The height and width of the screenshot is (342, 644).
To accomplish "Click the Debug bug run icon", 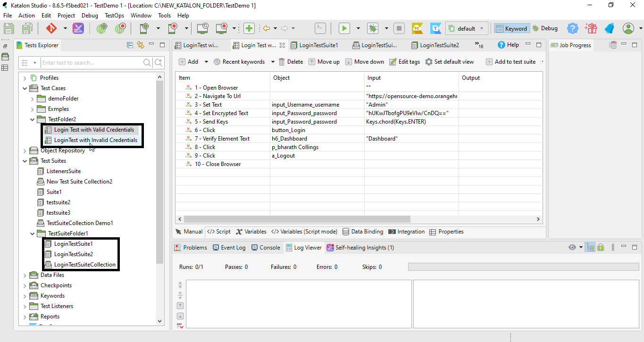I will 373,28.
